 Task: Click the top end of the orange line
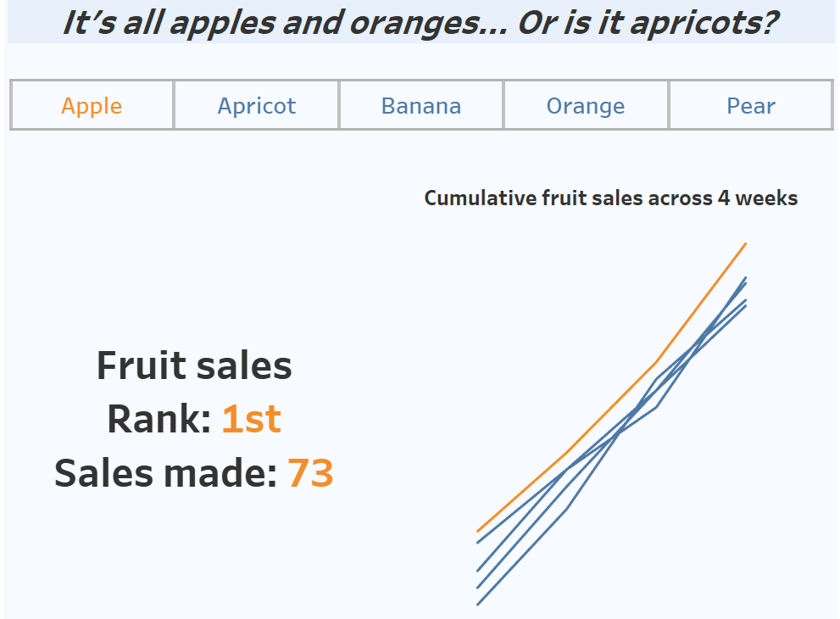745,243
